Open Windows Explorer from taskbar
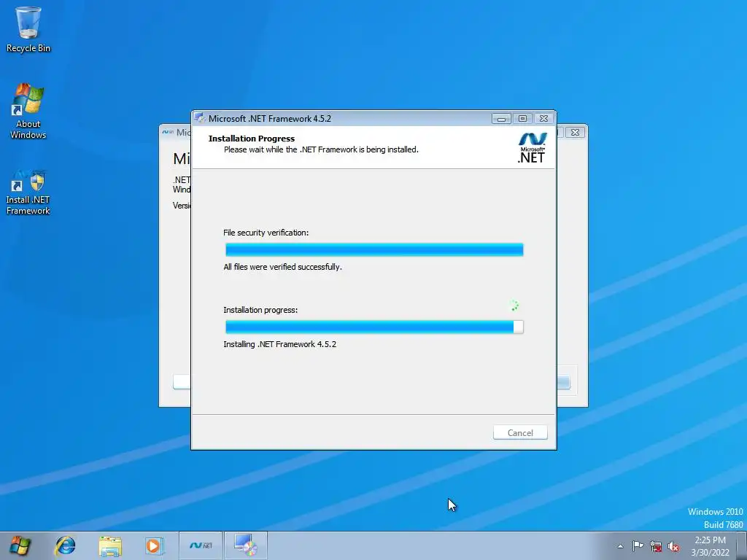 110,545
